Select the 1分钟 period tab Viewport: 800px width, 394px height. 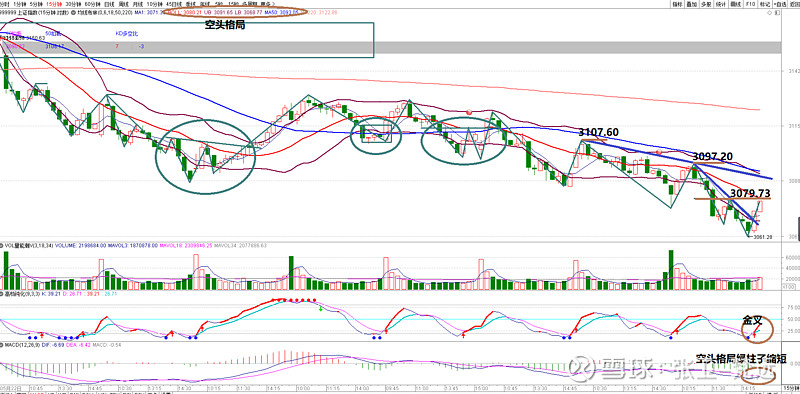point(19,4)
